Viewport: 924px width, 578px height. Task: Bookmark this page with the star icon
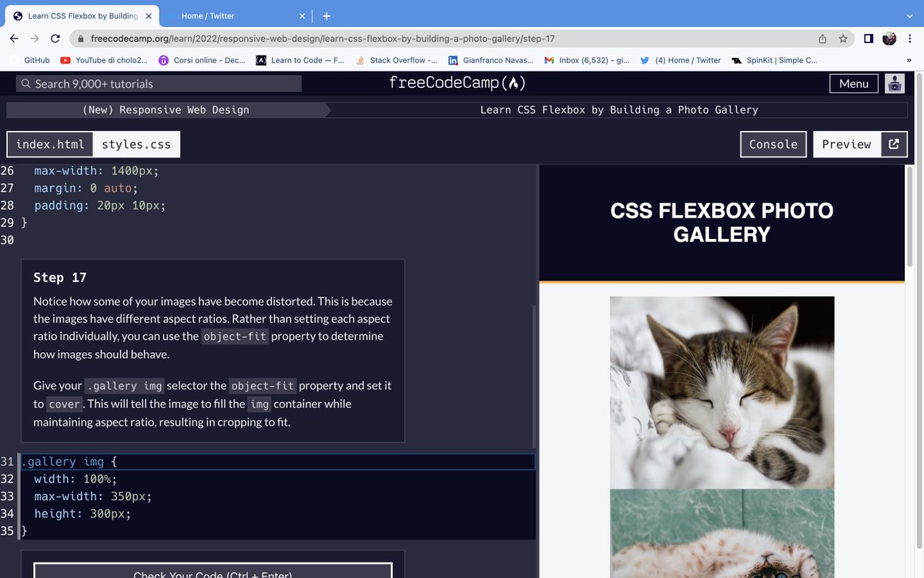pyautogui.click(x=843, y=39)
